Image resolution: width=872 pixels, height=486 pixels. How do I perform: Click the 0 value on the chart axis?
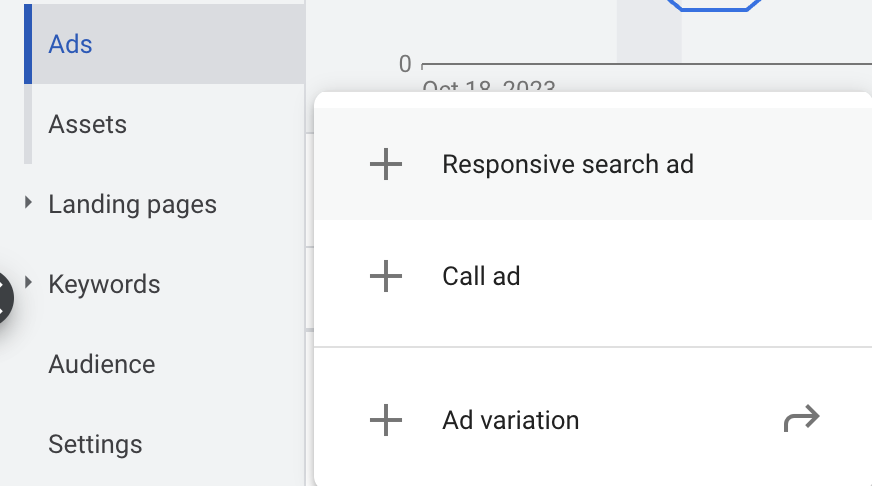click(x=405, y=64)
